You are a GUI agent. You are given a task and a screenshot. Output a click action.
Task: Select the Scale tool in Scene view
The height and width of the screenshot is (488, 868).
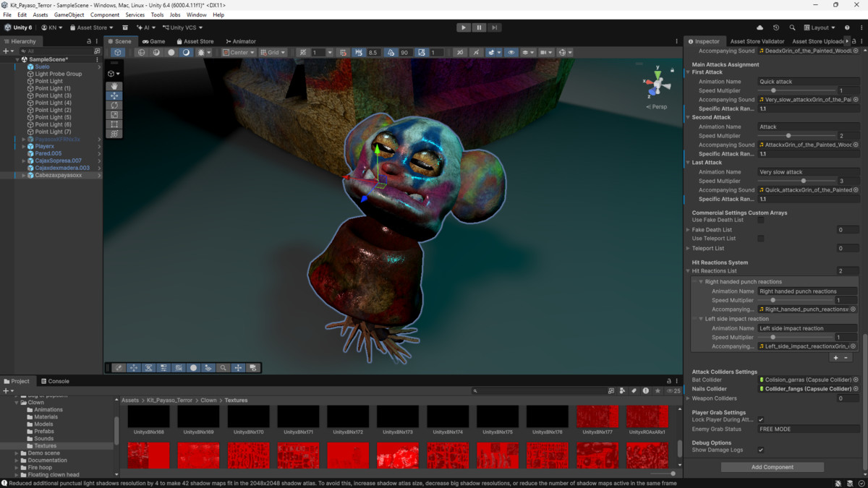point(114,115)
